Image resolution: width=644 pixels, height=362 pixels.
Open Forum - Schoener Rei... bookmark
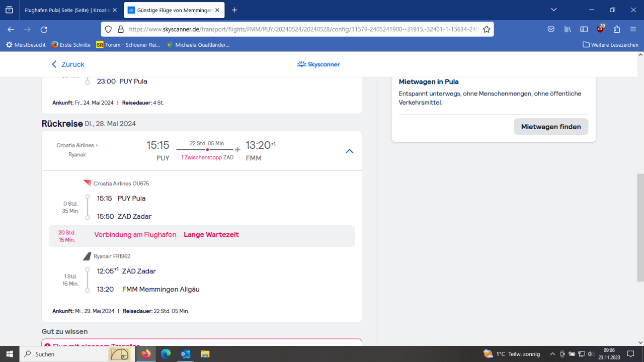[x=128, y=45]
